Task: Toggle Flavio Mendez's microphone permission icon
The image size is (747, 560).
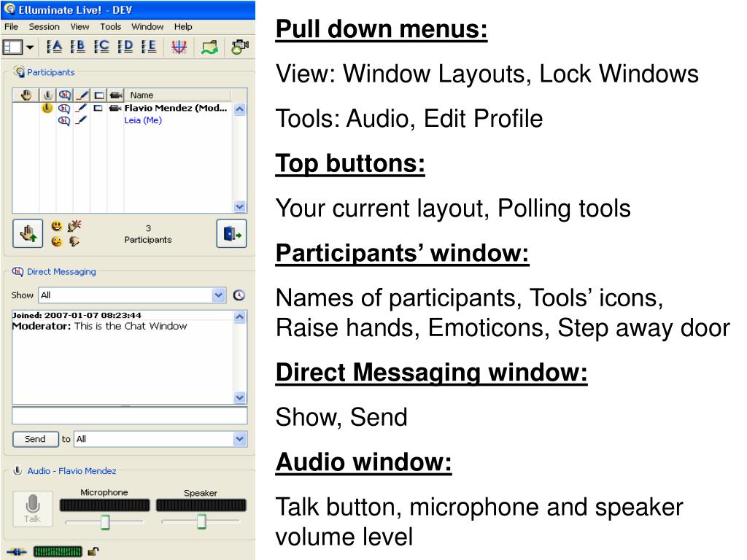Action: click(x=47, y=108)
